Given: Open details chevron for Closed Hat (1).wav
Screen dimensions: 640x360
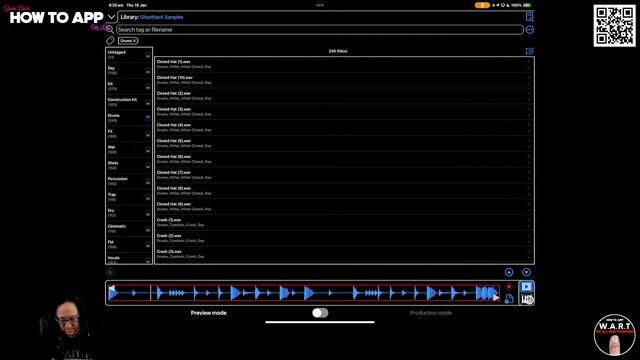Looking at the screenshot, I should tap(529, 64).
